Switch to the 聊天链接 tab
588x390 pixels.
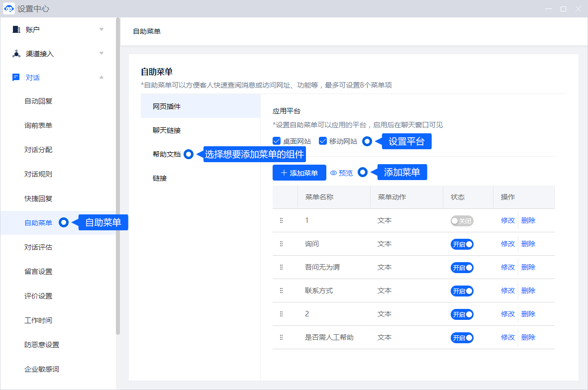[x=167, y=130]
